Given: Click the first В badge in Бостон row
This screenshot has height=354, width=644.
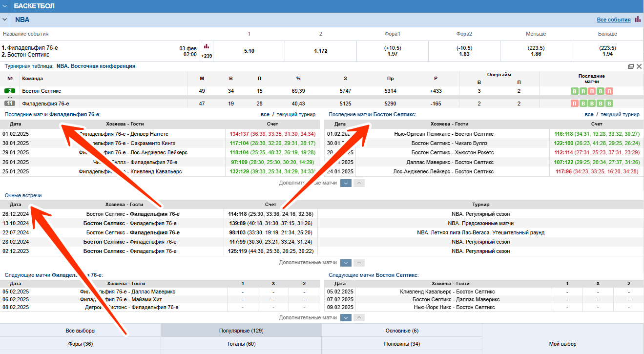Looking at the screenshot, I should [x=575, y=91].
